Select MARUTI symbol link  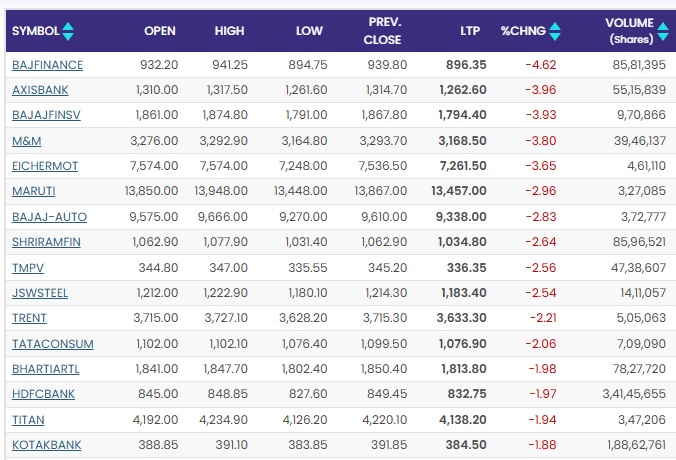34,192
